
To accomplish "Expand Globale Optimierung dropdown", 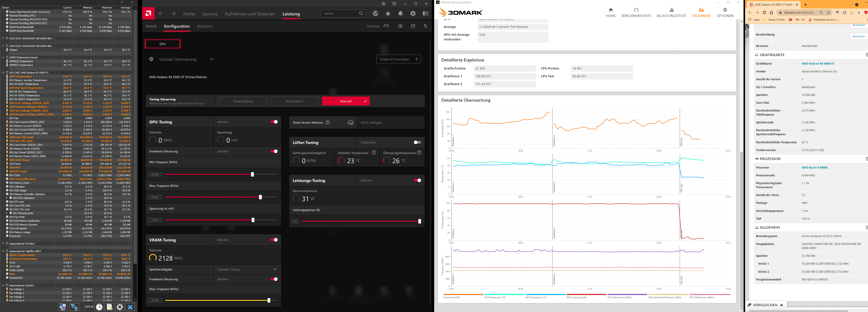I will 212,59.
